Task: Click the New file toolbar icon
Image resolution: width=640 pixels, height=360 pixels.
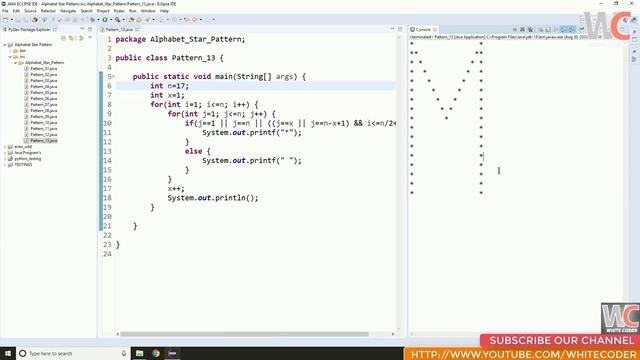Action: [x=6, y=20]
